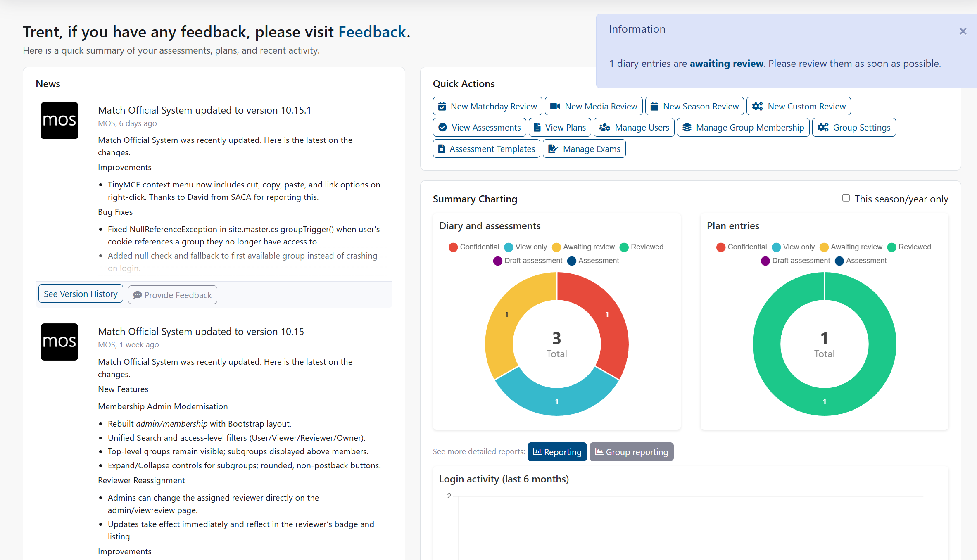This screenshot has width=977, height=560.
Task: Open New Season Review via its calendar icon
Action: [655, 106]
